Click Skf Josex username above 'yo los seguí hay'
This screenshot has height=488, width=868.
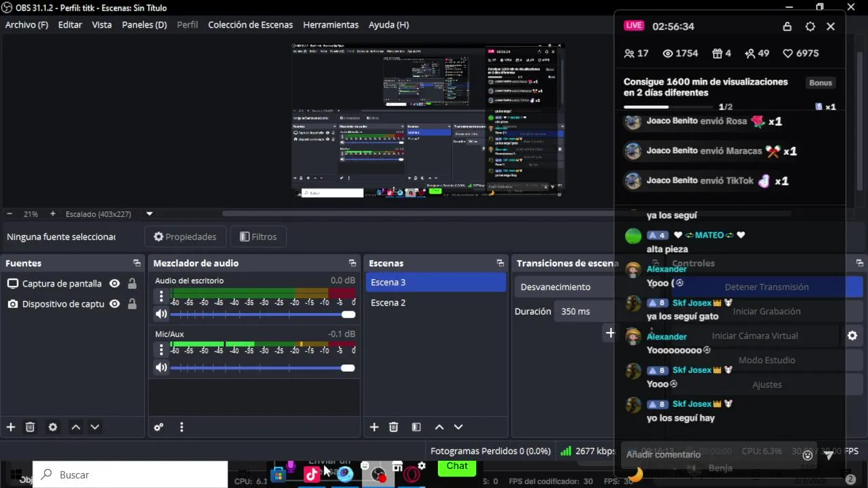692,404
